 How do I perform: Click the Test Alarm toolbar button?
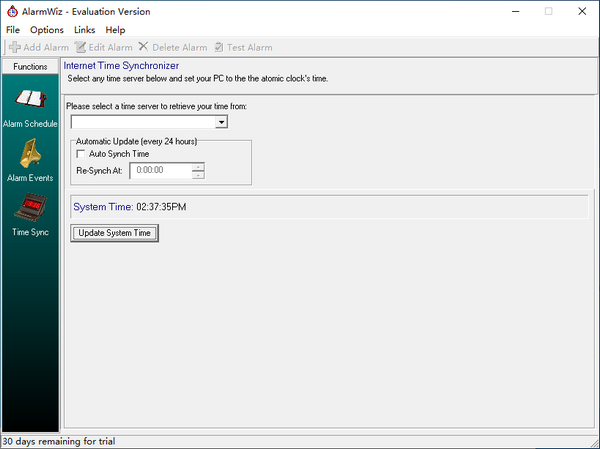click(243, 47)
